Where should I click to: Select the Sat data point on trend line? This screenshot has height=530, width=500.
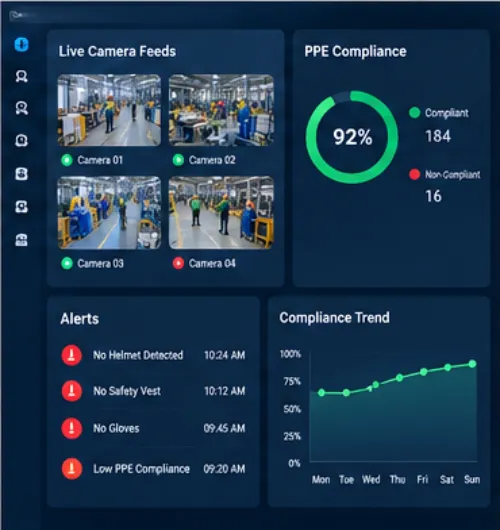[448, 367]
